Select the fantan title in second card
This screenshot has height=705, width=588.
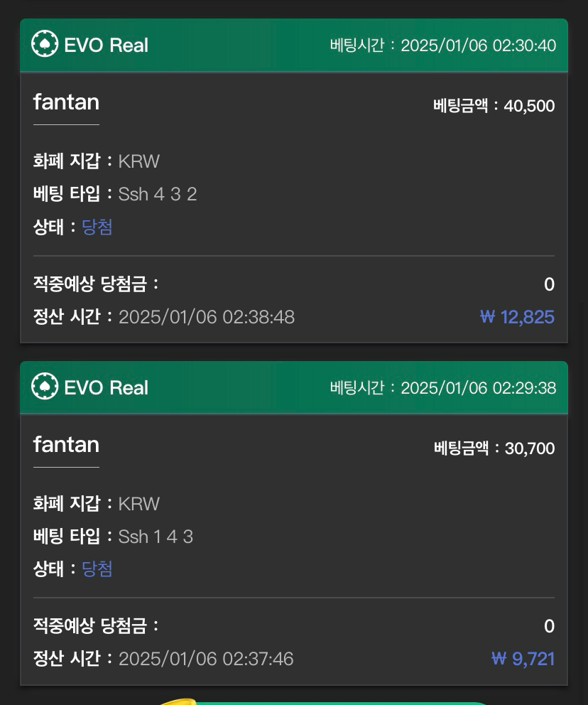(66, 445)
